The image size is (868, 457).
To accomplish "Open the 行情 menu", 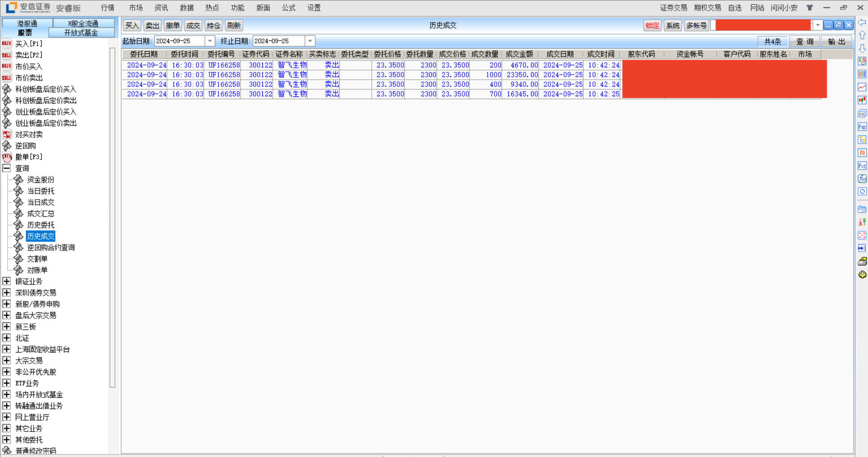I will point(108,8).
